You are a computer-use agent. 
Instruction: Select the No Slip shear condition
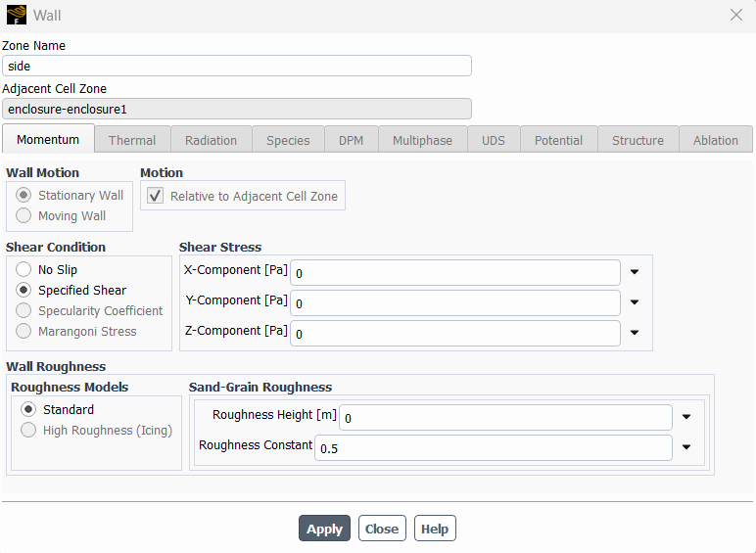24,270
